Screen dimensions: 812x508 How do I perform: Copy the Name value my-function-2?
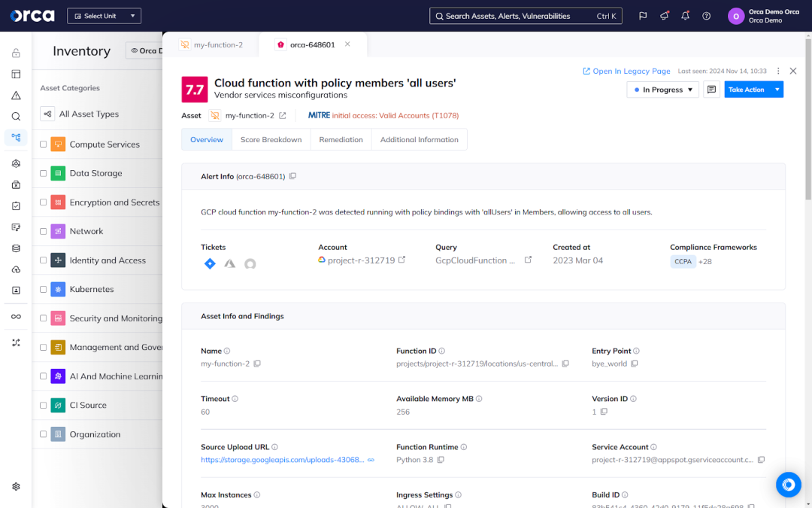click(x=257, y=364)
